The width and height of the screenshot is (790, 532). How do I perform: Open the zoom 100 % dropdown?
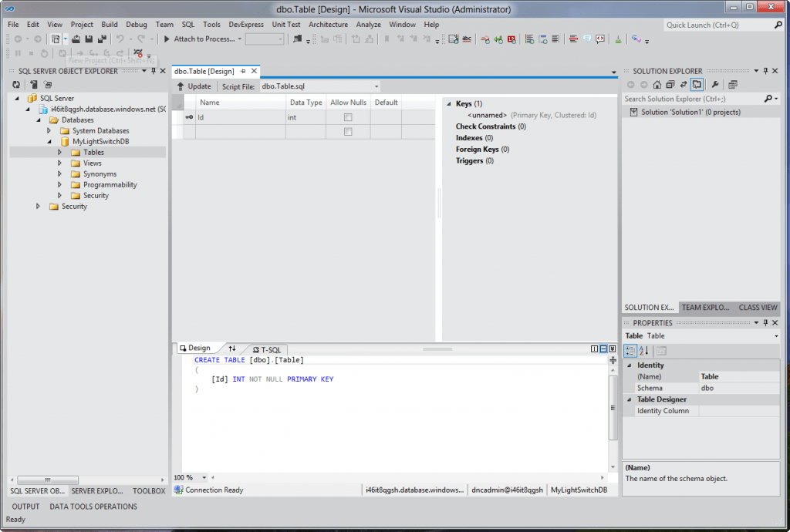[x=204, y=477]
